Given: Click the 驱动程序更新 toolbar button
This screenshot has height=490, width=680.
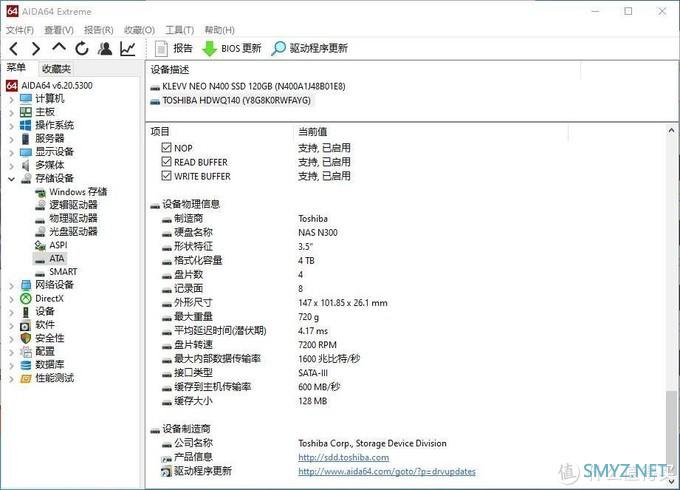Looking at the screenshot, I should tap(309, 48).
